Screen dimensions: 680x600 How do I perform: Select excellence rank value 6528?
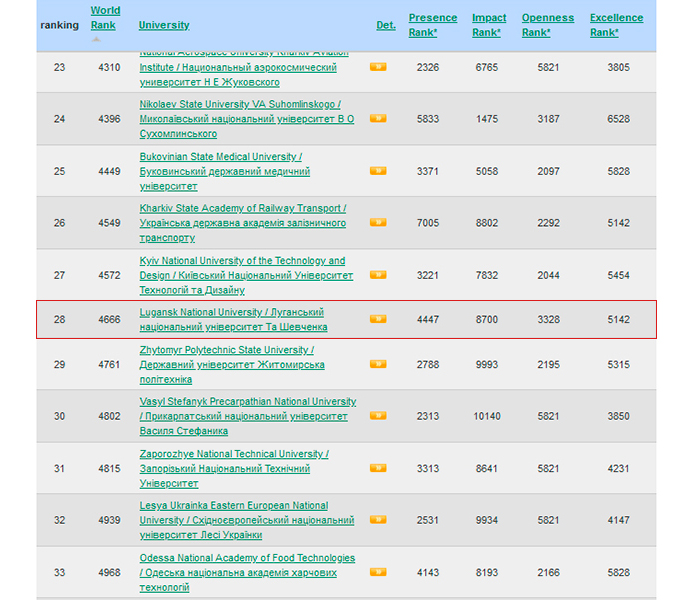pyautogui.click(x=618, y=119)
